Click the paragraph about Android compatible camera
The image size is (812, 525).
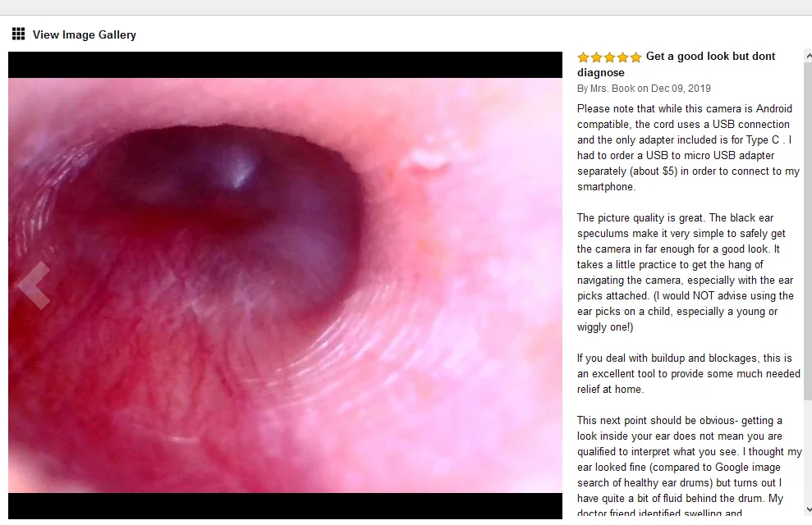(x=688, y=148)
